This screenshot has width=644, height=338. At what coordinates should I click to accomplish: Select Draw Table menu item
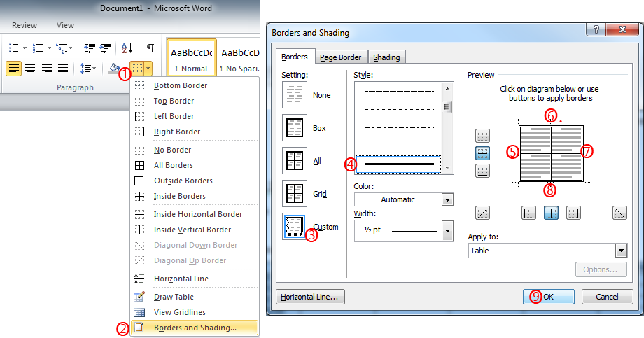click(195, 297)
